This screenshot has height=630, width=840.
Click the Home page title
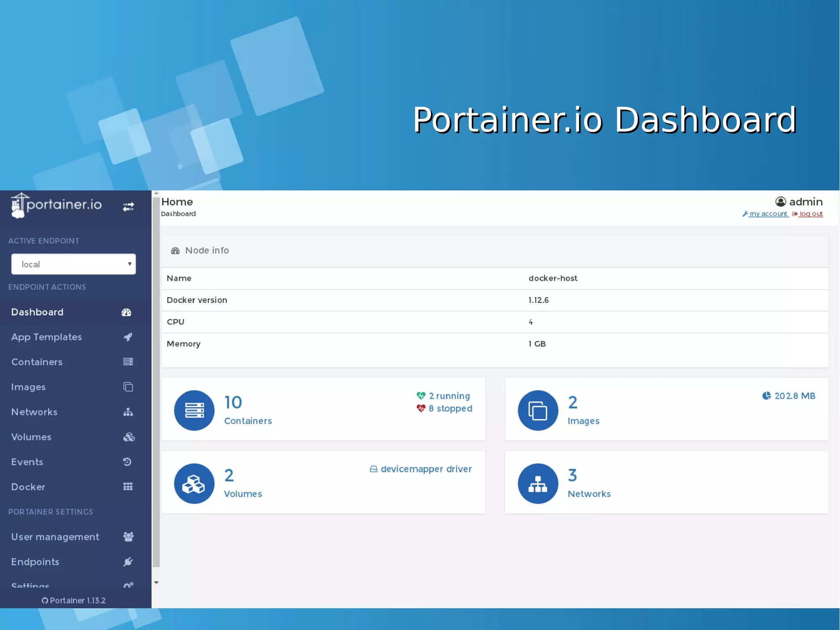177,202
